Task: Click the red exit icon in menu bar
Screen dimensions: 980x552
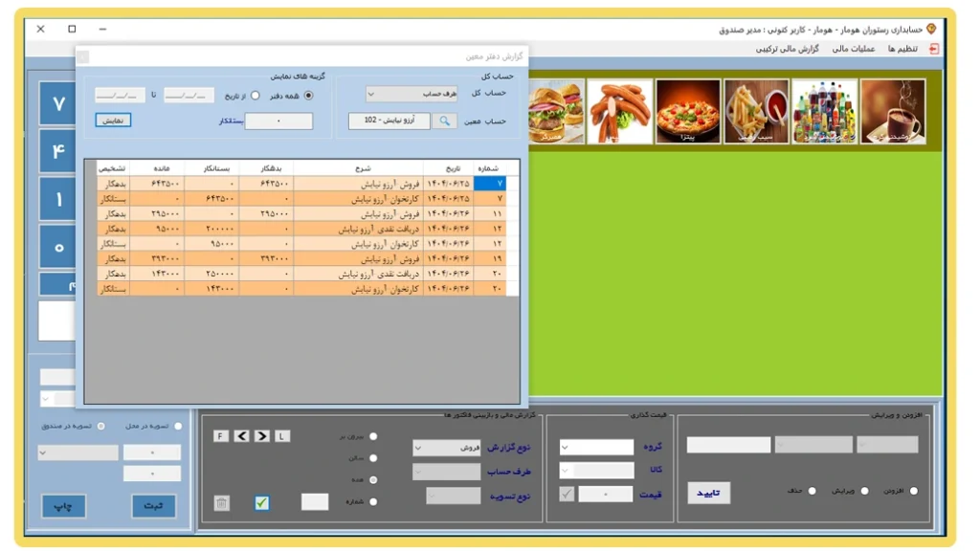Action: [x=934, y=49]
